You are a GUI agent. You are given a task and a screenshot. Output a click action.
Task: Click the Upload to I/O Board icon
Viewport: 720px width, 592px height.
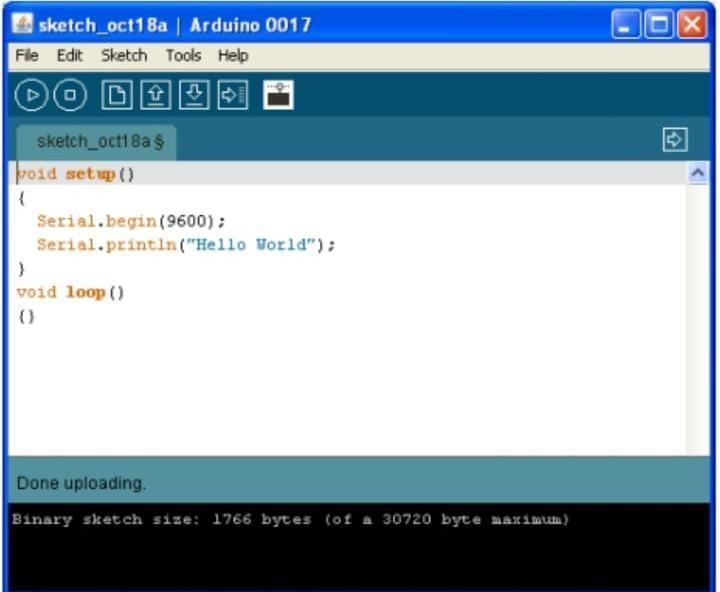click(233, 95)
